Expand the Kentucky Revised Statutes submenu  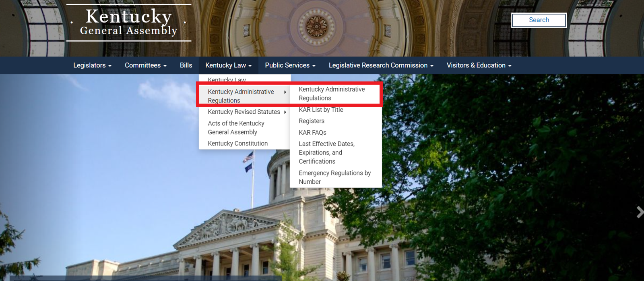[x=244, y=112]
